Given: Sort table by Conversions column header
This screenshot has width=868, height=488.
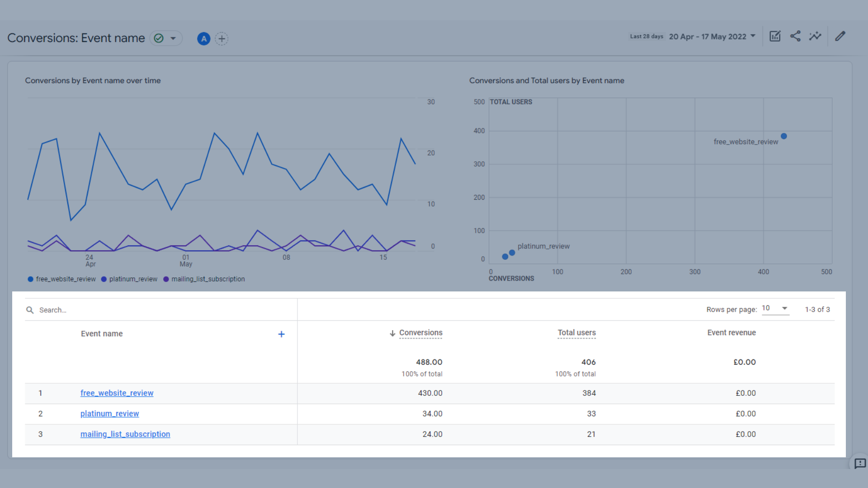Looking at the screenshot, I should pos(420,333).
